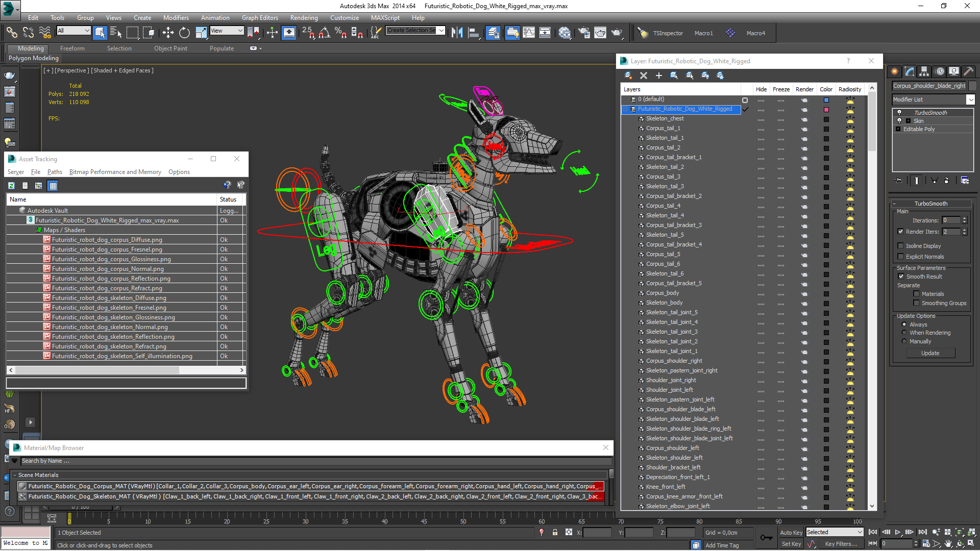Viewport: 980px width, 551px height.
Task: Collapse the TurboSmooth rollout
Action: click(x=930, y=203)
